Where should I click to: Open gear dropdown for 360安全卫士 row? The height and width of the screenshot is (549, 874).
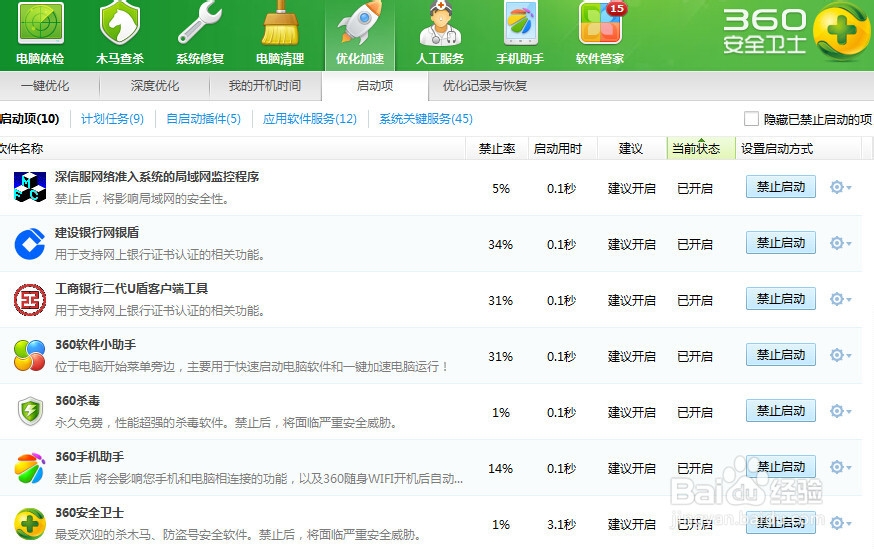[840, 523]
